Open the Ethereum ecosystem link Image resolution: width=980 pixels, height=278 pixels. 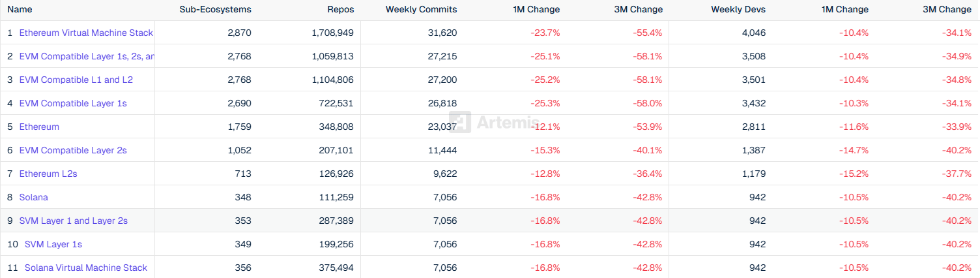coord(39,127)
